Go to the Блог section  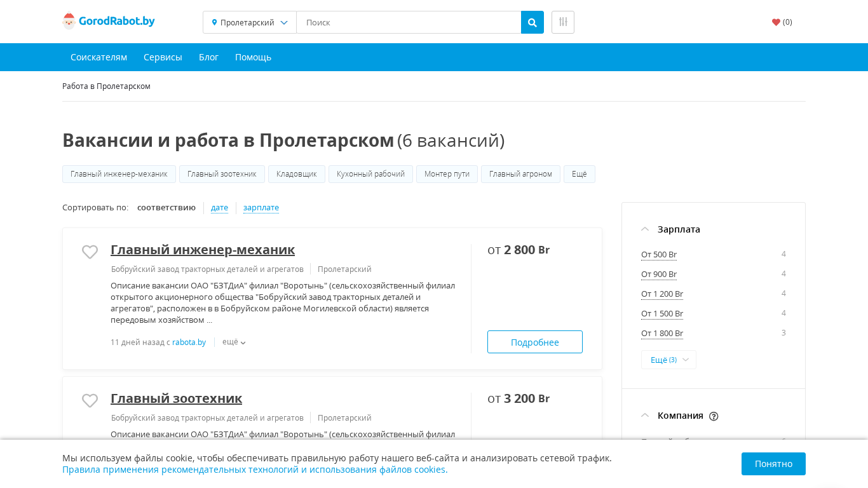[208, 57]
